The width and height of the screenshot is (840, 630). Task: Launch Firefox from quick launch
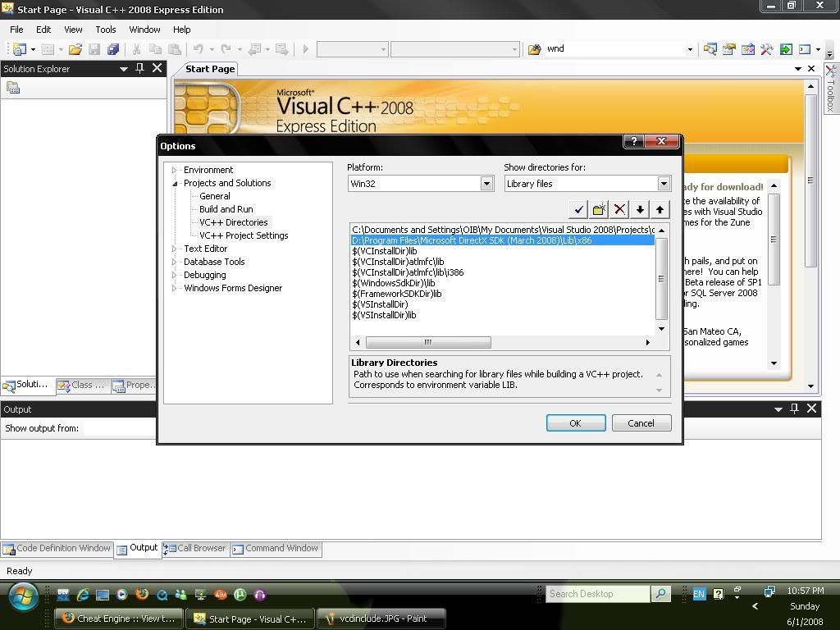(x=142, y=594)
